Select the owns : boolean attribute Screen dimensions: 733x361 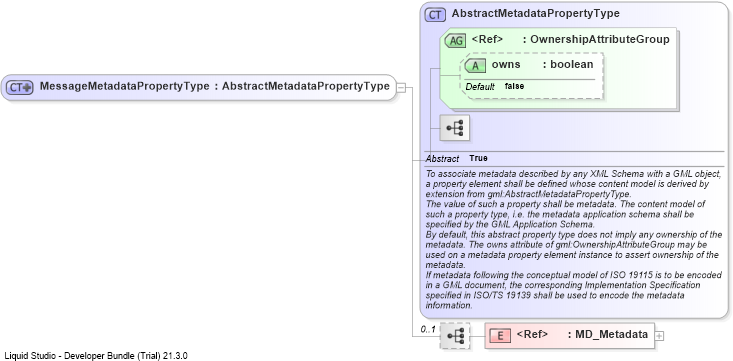(532, 75)
